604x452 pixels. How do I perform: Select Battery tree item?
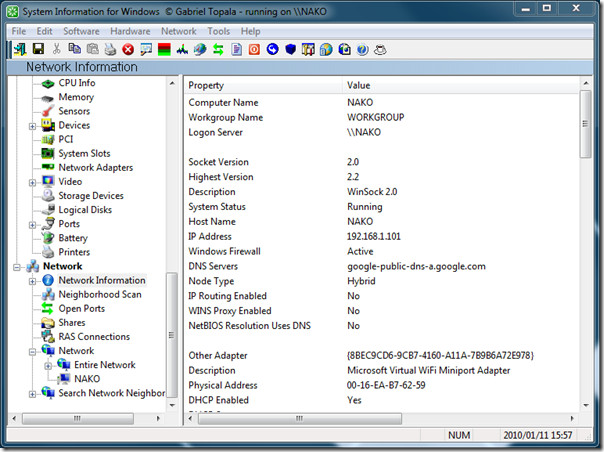(73, 238)
